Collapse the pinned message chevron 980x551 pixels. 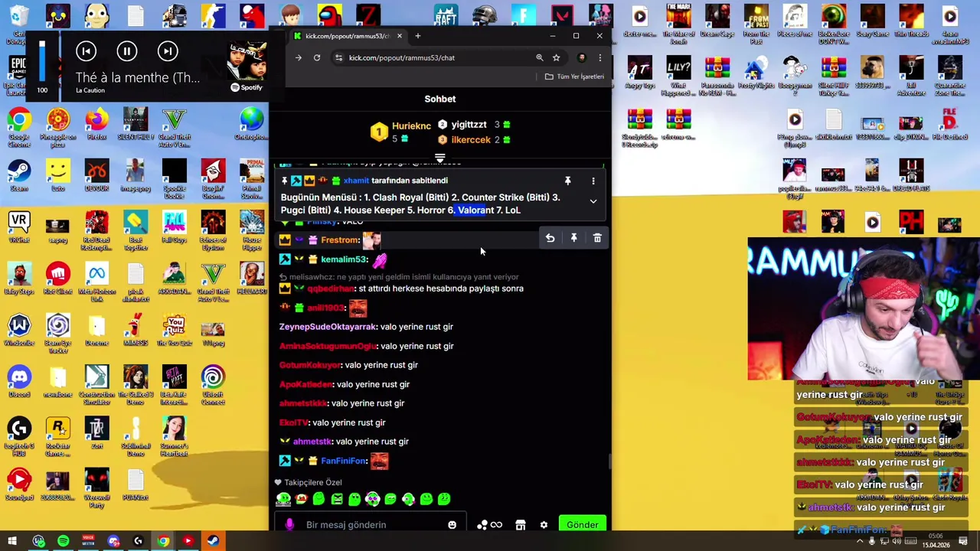593,201
